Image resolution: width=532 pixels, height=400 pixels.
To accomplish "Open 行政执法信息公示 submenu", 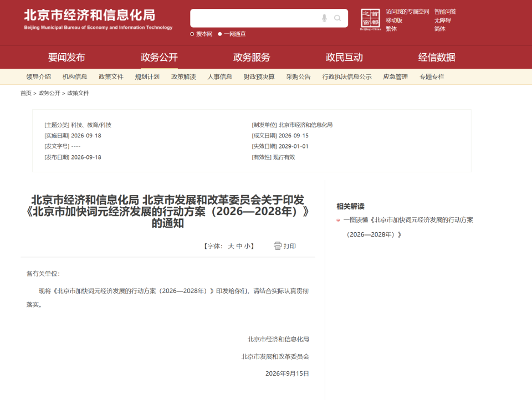I will coord(347,76).
